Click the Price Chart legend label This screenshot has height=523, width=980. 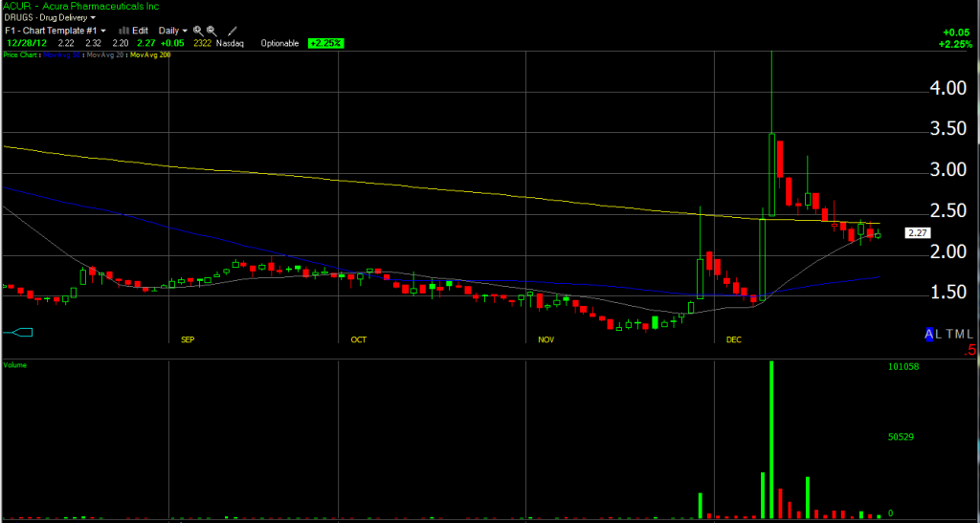pos(19,54)
